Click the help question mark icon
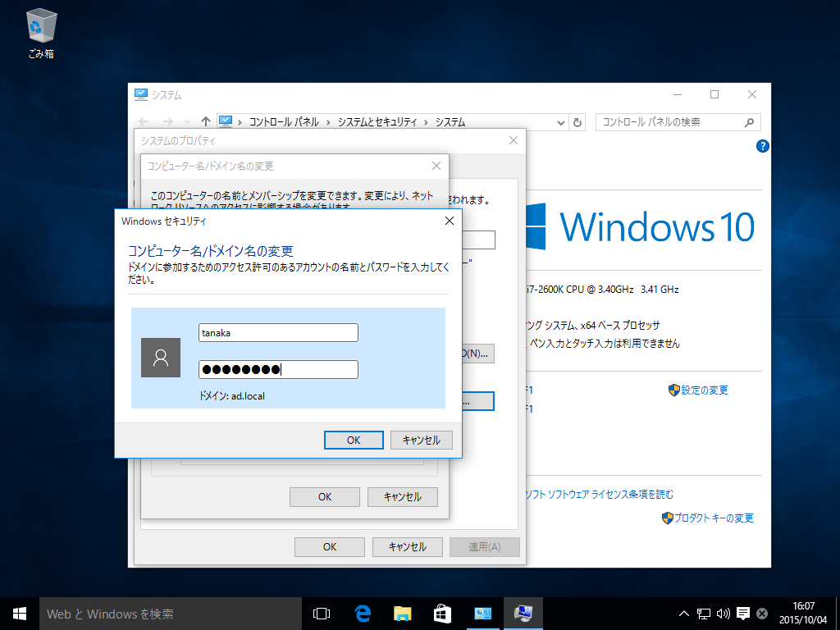The height and width of the screenshot is (630, 840). click(762, 146)
